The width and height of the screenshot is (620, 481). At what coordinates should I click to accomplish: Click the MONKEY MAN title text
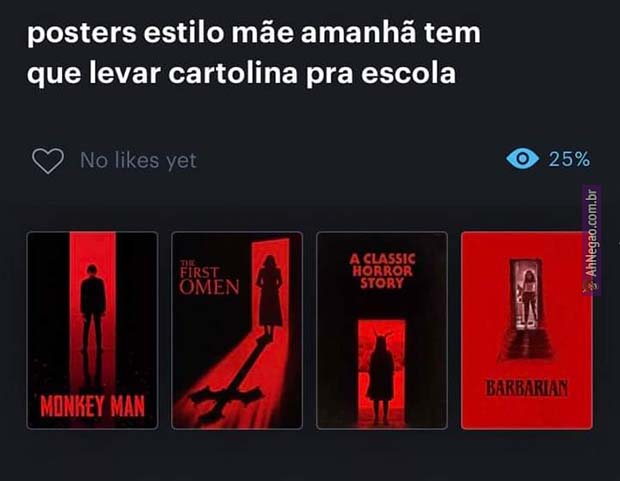[93, 406]
